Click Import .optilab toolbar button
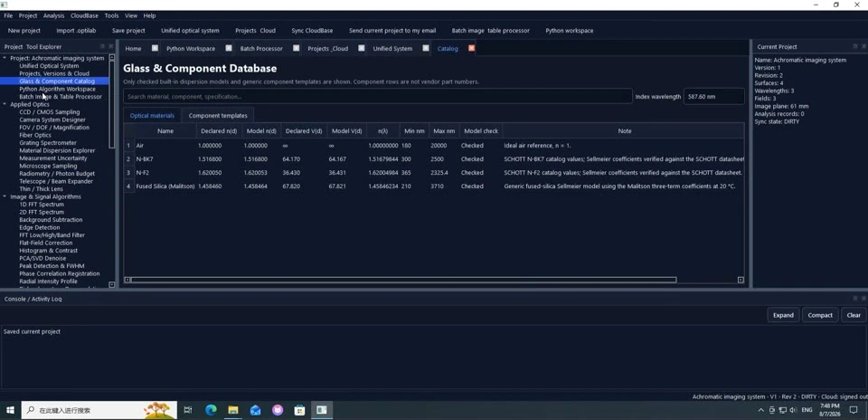The height and width of the screenshot is (420, 868). point(76,31)
